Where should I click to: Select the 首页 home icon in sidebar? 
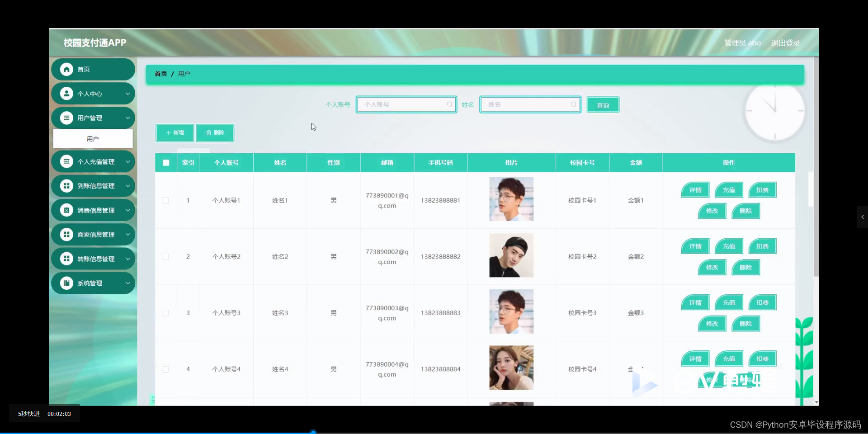[66, 69]
